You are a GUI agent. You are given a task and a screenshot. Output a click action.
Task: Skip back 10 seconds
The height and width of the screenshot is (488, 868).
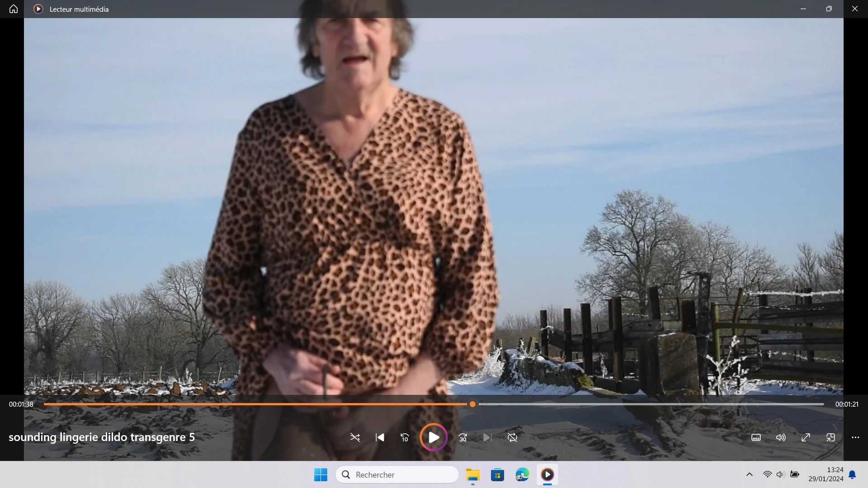tap(405, 437)
